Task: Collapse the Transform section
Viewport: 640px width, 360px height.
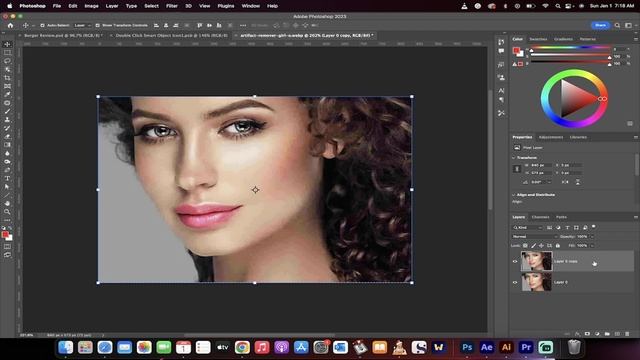Action: click(513, 158)
